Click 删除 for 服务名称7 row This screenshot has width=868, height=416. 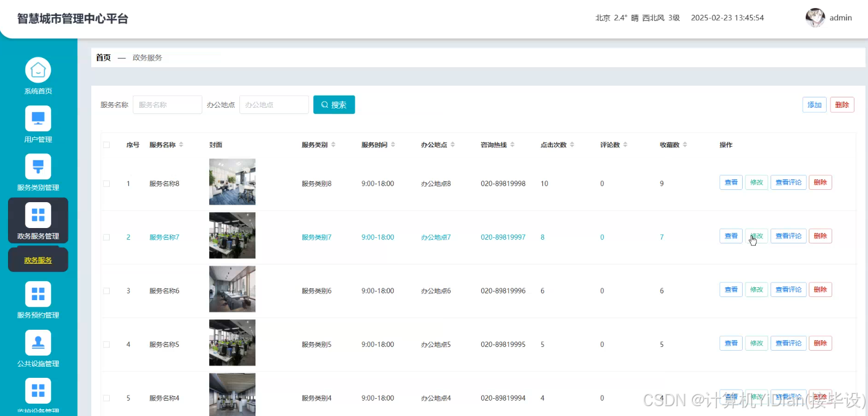820,236
